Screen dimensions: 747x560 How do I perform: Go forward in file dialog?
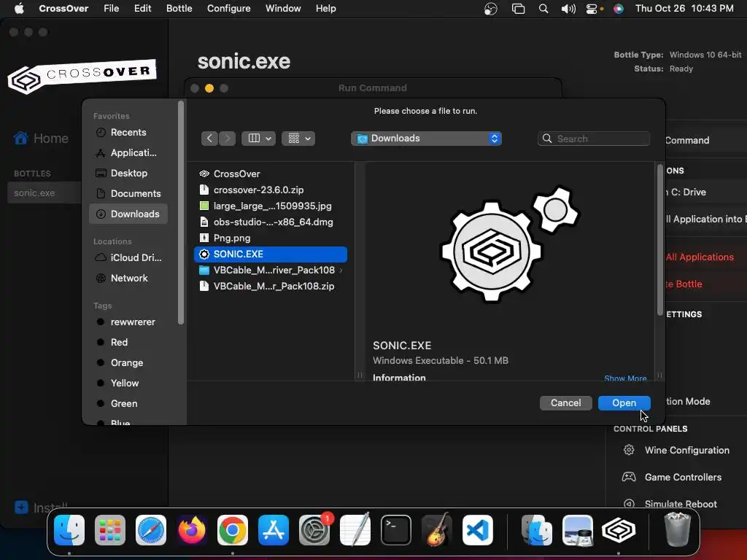pyautogui.click(x=228, y=139)
